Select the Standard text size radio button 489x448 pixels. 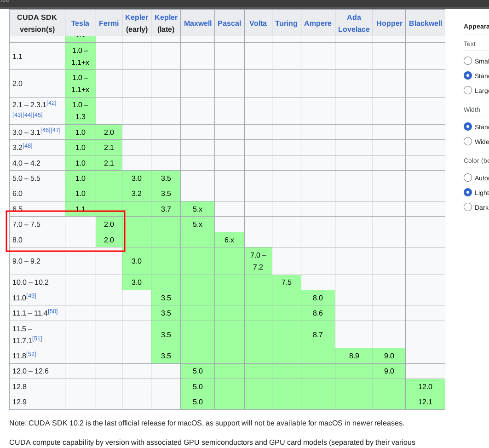[x=468, y=75]
